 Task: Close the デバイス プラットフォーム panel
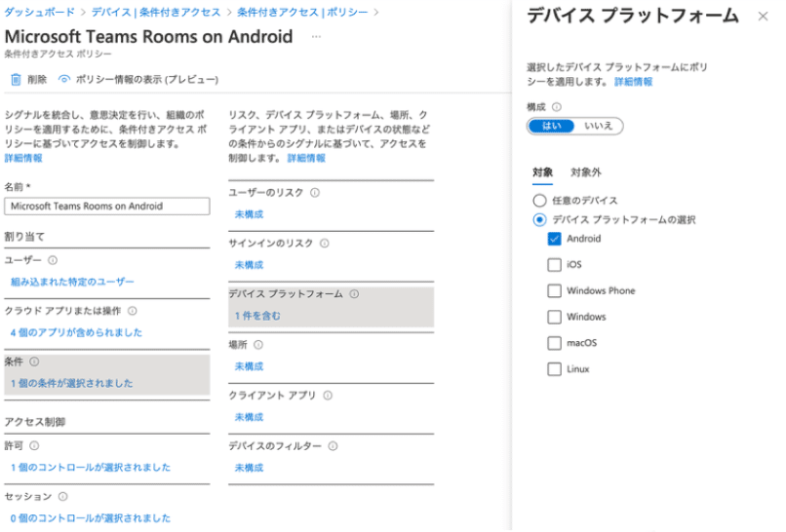coord(763,17)
